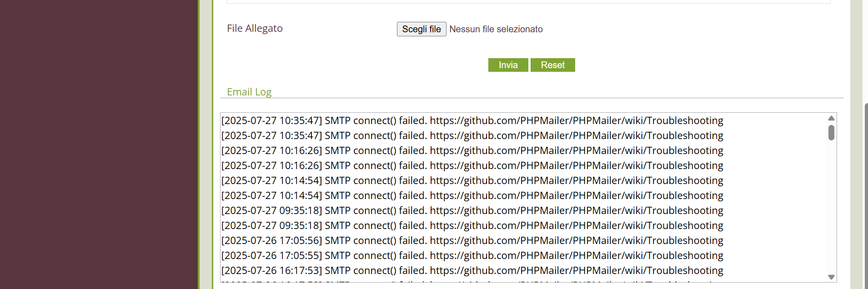This screenshot has height=289, width=868.
Task: Click the email log scrollbar thumb
Action: coord(831,133)
